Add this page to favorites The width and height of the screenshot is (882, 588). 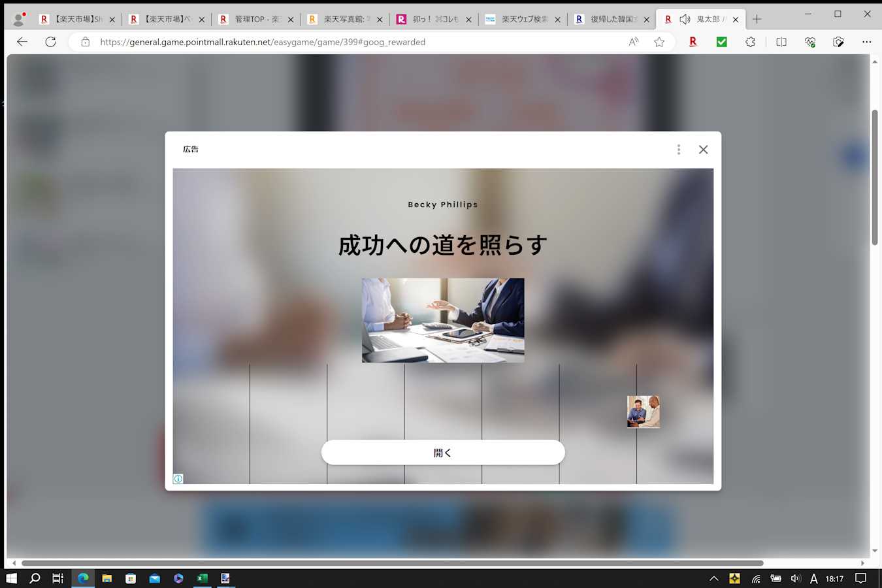tap(659, 42)
